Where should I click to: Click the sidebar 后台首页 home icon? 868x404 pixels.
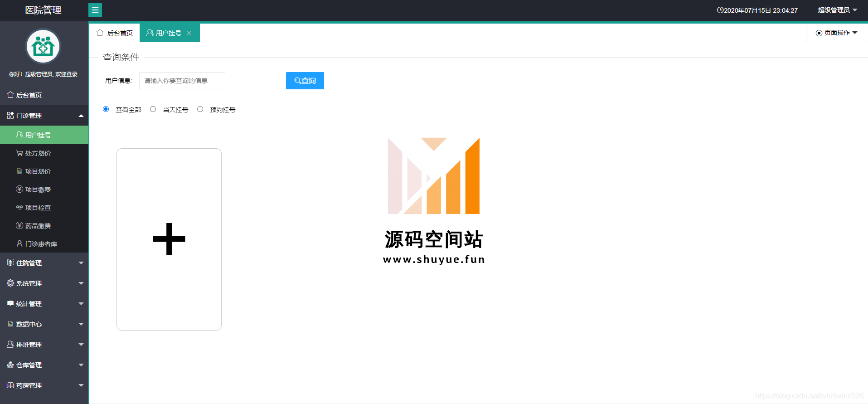10,95
